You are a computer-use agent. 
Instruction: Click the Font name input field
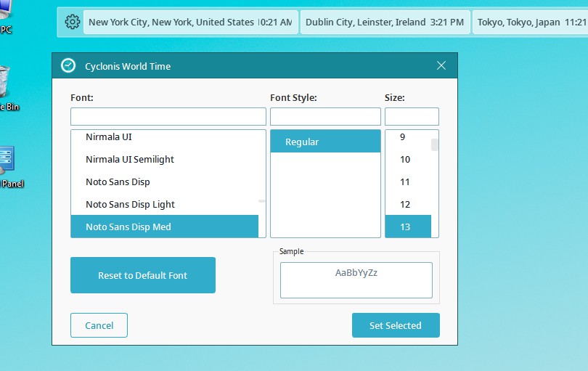(x=168, y=116)
